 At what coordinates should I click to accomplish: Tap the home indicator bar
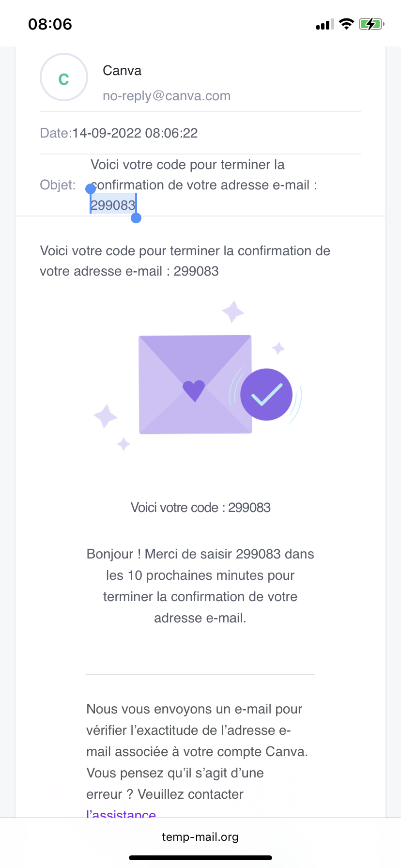(x=200, y=858)
